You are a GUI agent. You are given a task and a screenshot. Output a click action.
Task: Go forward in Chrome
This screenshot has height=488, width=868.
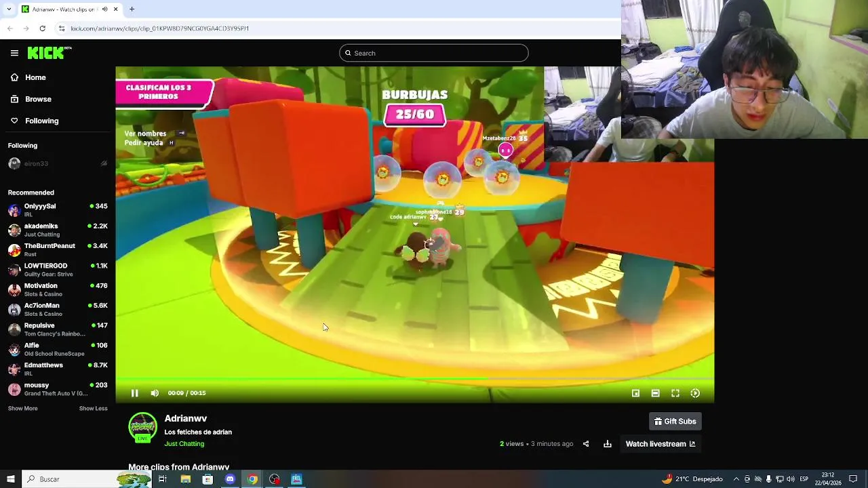coord(26,28)
